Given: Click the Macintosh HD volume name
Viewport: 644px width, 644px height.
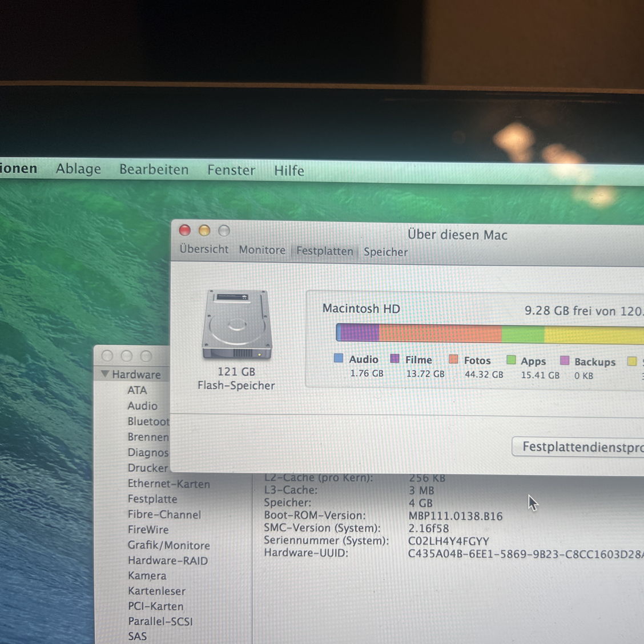Looking at the screenshot, I should click(x=361, y=308).
